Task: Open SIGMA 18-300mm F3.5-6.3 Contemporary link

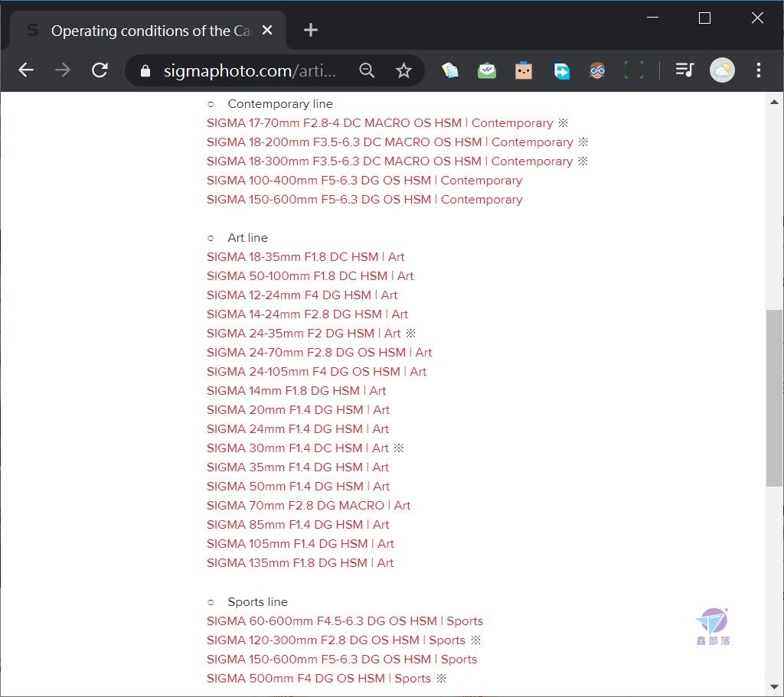Action: tap(390, 161)
